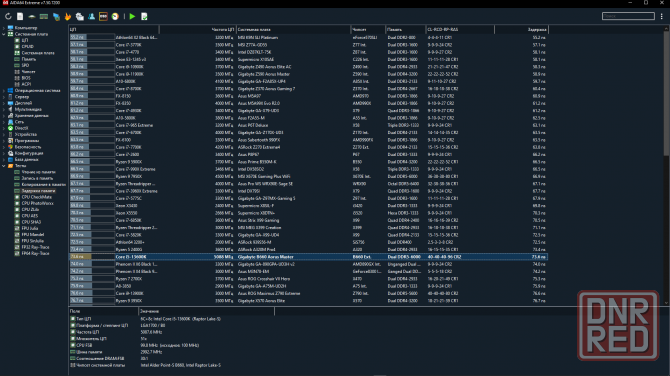Expand the Операционная система node
Image resolution: width=670 pixels, height=376 pixels.
[4, 91]
